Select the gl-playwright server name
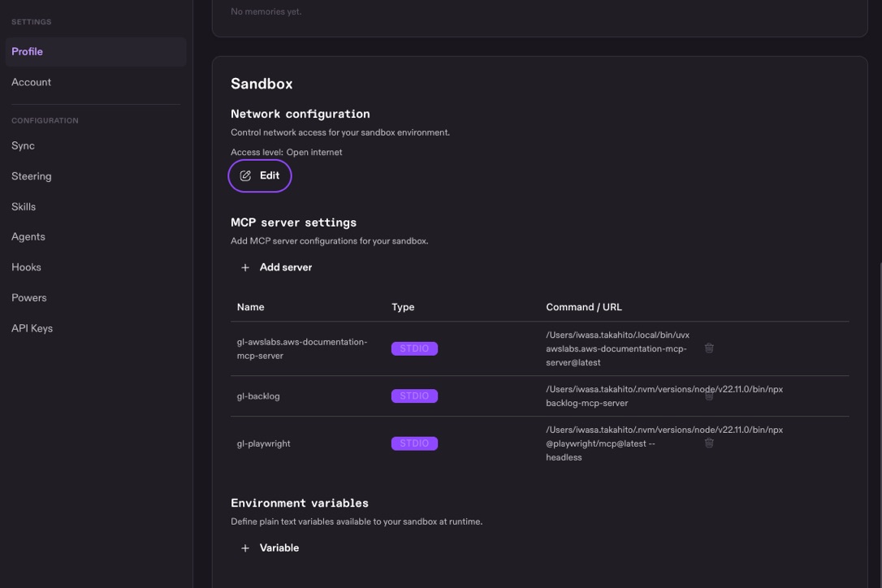This screenshot has width=882, height=588. [x=263, y=443]
